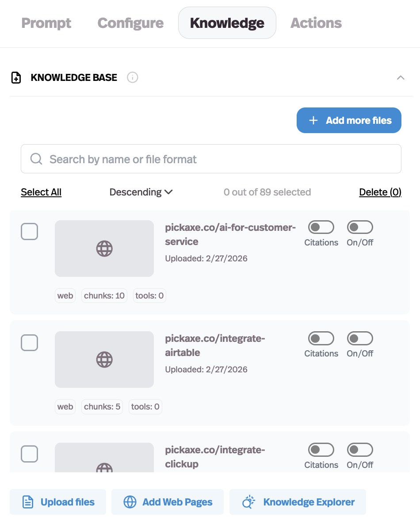Switch to the Prompt tab
Viewport: 420px width, 528px height.
point(46,23)
